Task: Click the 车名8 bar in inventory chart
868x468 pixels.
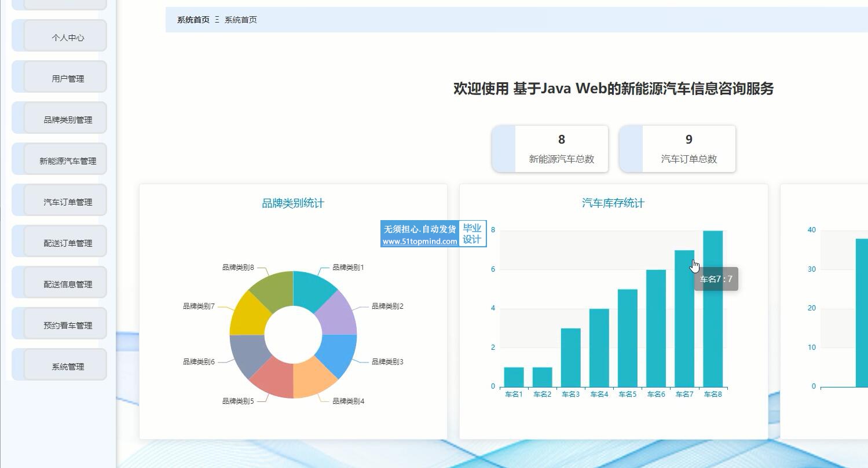Action: click(713, 309)
